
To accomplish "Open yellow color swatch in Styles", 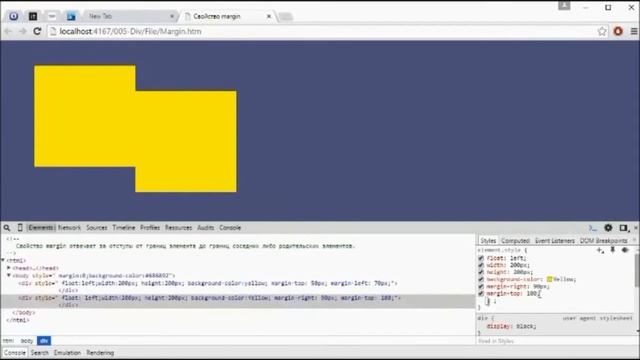I will pyautogui.click(x=549, y=279).
